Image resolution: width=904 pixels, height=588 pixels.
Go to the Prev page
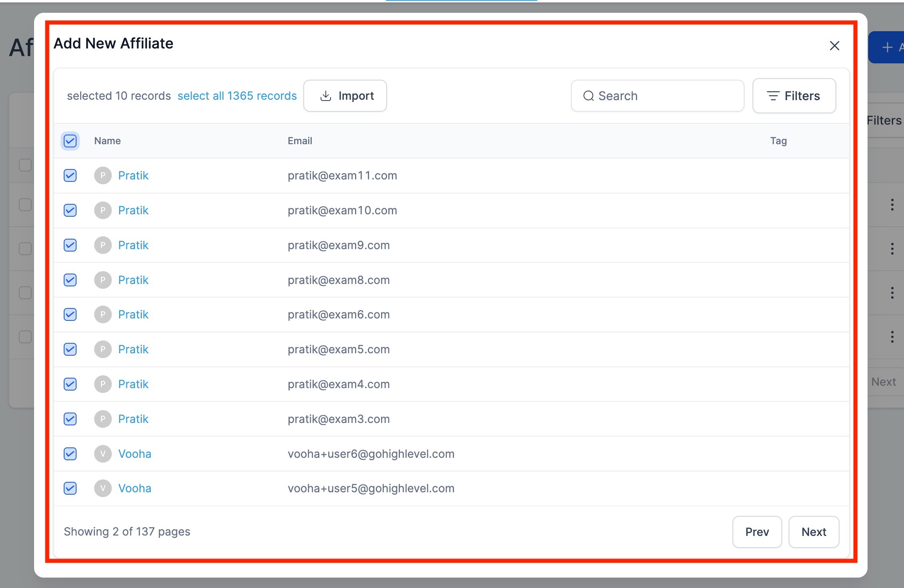click(x=757, y=532)
